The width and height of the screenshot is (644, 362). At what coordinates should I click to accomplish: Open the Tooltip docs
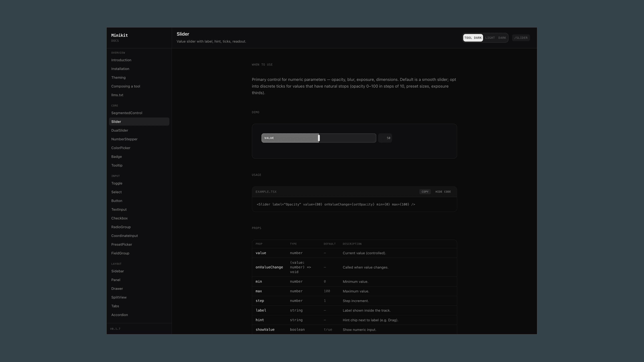tap(139, 165)
